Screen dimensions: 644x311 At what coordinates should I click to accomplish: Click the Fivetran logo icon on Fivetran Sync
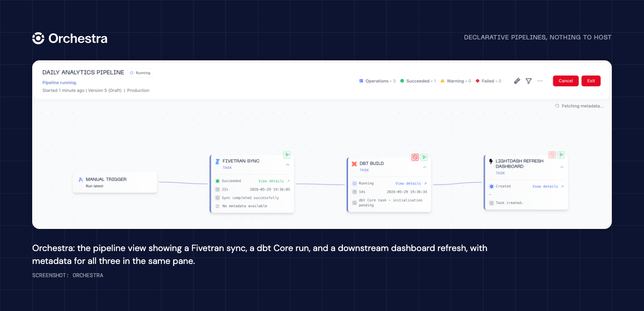coord(217,161)
